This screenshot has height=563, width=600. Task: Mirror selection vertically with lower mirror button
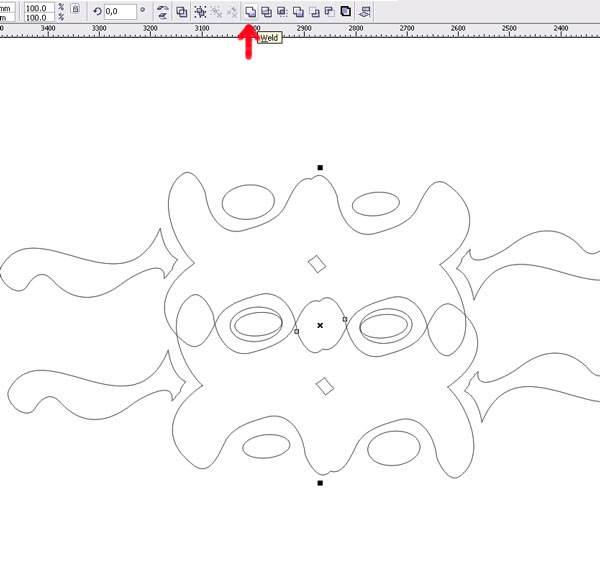pyautogui.click(x=163, y=16)
